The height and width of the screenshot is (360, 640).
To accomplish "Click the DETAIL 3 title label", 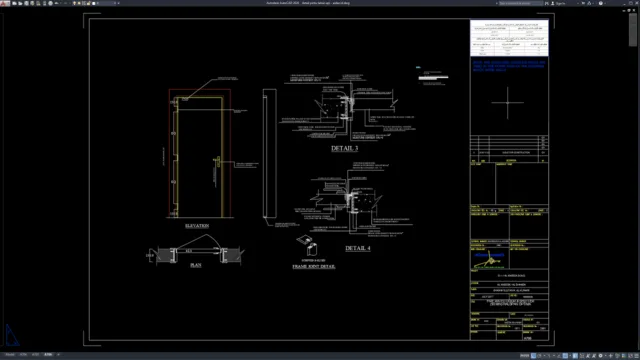I will point(344,149).
